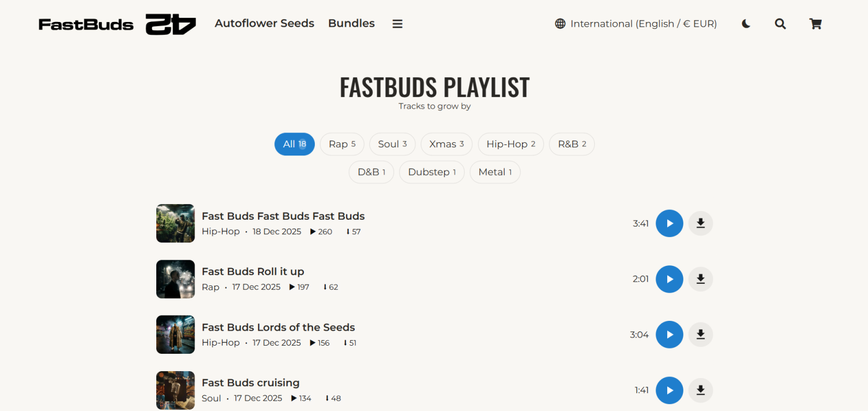Download Fast Buds Fast Buds Fast Buds track
The width and height of the screenshot is (868, 411).
(700, 223)
